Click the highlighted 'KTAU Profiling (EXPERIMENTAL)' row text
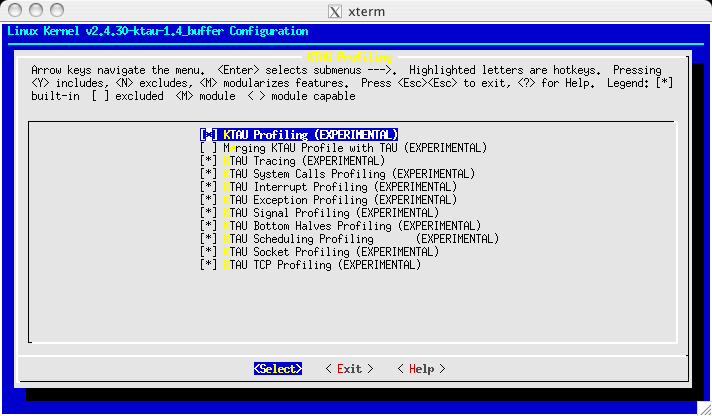 click(311, 134)
